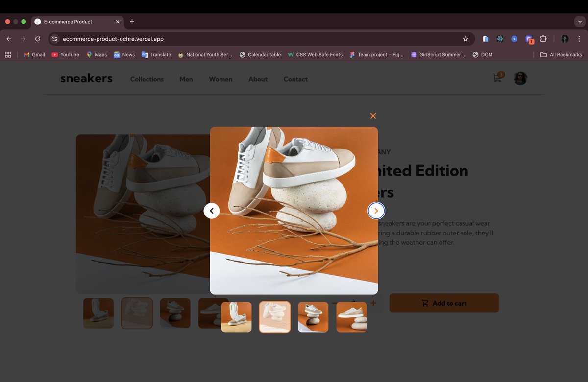
Task: Open the Translate bookmark
Action: click(156, 55)
